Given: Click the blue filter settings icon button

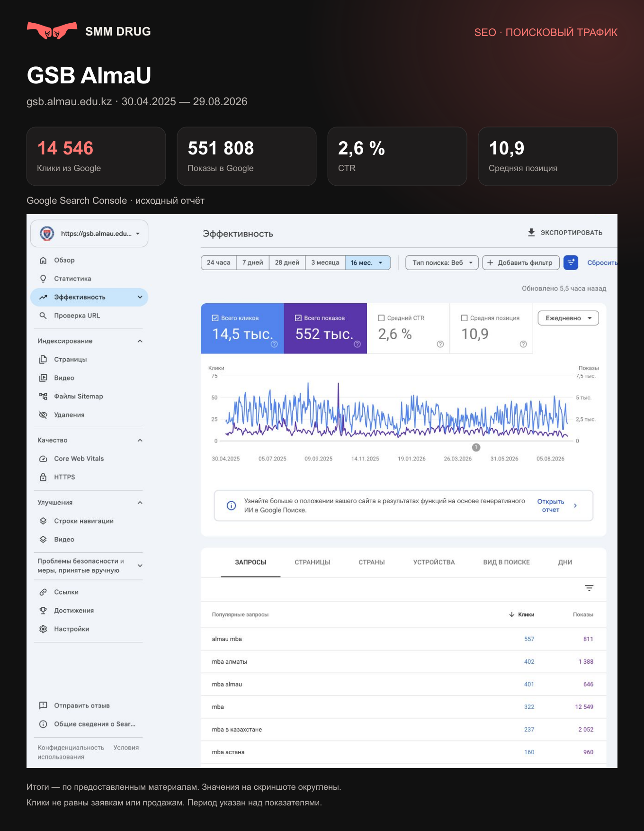Looking at the screenshot, I should point(571,262).
